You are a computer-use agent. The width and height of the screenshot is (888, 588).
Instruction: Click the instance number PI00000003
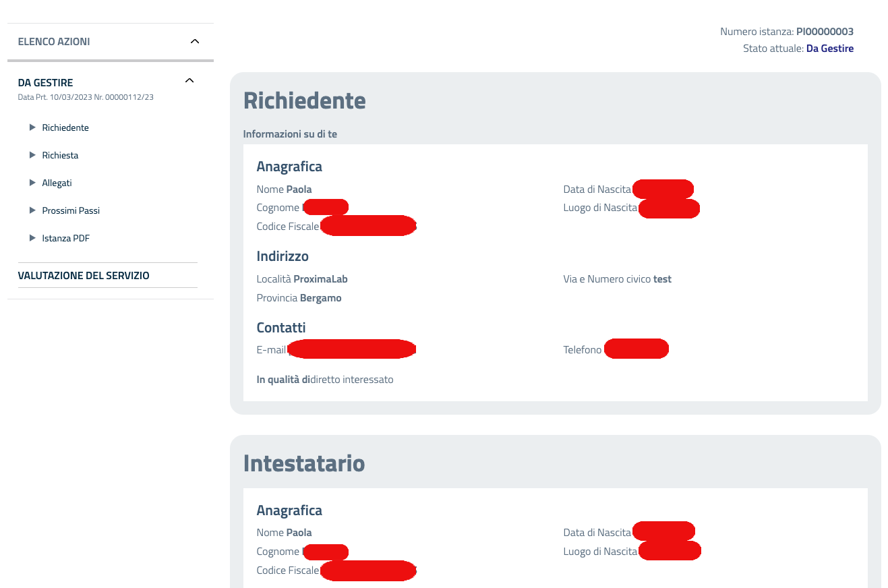[825, 32]
